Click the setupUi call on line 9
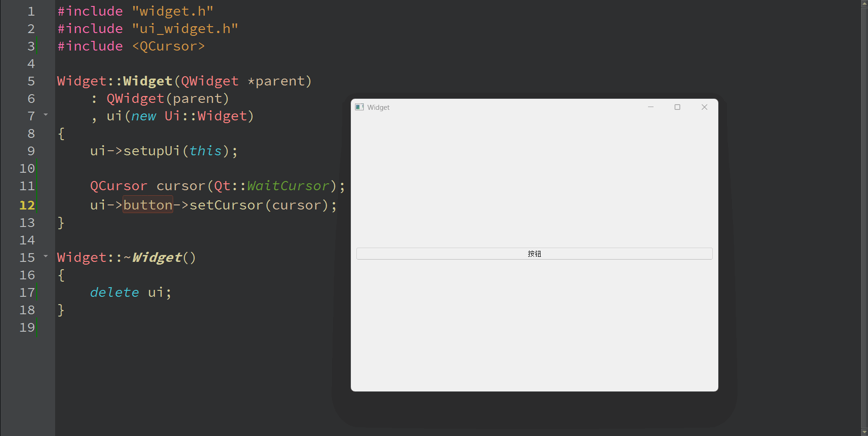The width and height of the screenshot is (868, 436). pyautogui.click(x=151, y=151)
